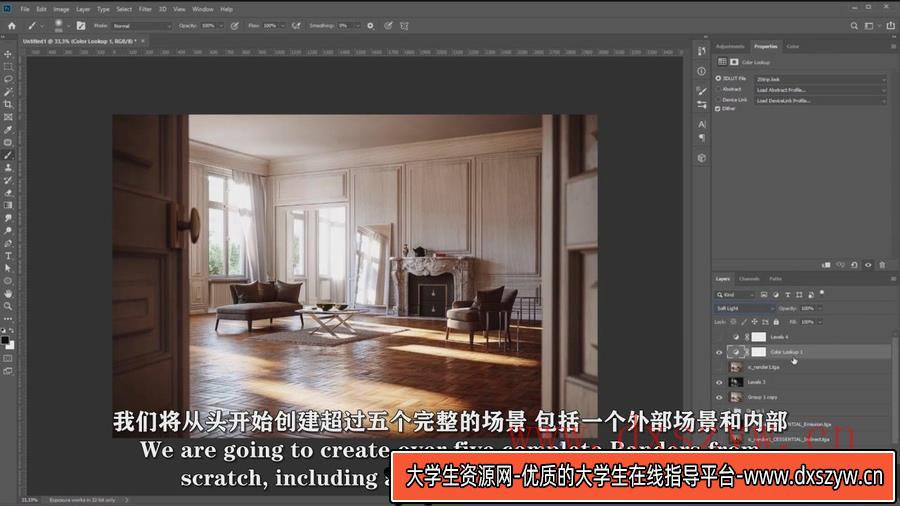Open the File menu
This screenshot has height=506, width=900.
click(25, 9)
